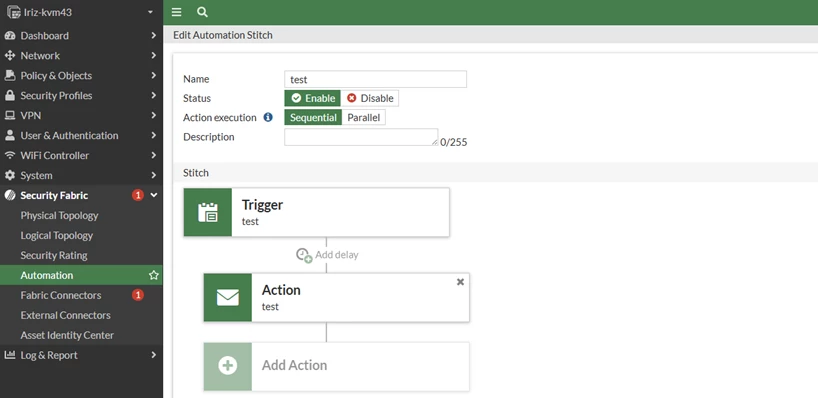
Task: Remove the test Action with X
Action: pos(460,282)
